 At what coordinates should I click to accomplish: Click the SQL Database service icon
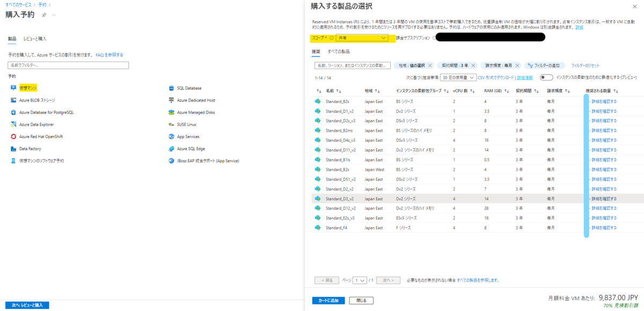tap(170, 88)
